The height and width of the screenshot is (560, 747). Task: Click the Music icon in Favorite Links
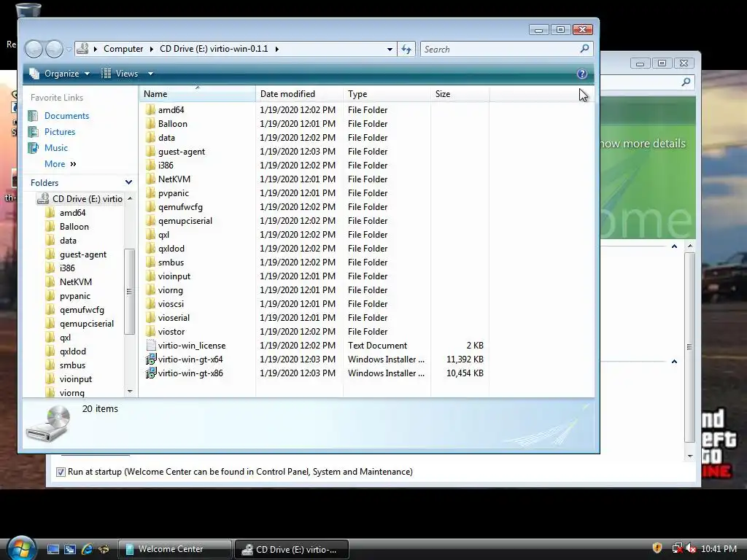[34, 148]
